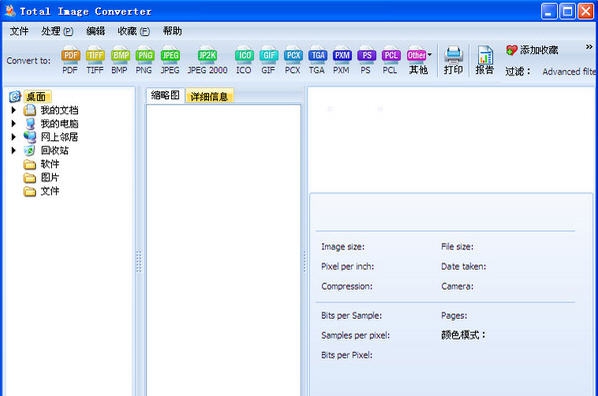Open the 处理 (P) menu

(x=57, y=31)
